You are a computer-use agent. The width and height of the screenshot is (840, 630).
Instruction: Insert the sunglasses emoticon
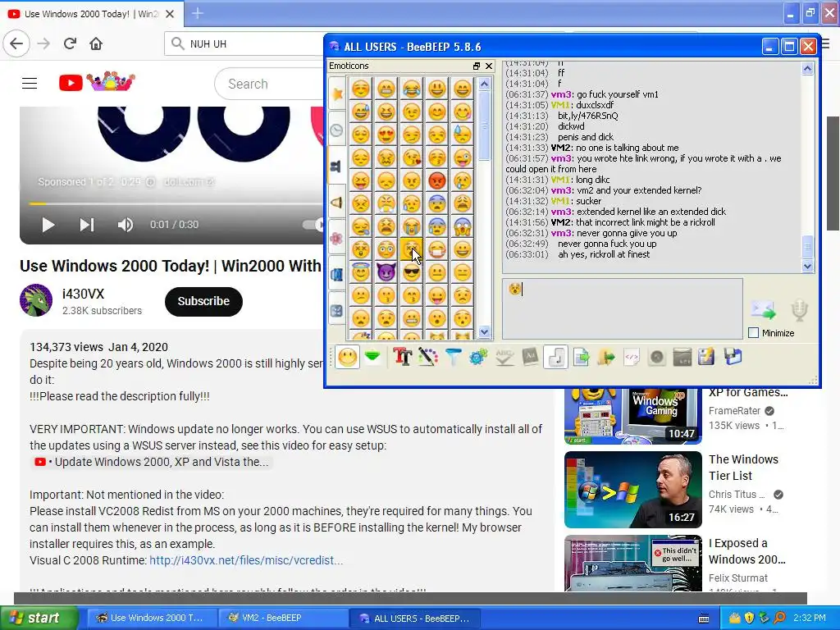pyautogui.click(x=412, y=272)
